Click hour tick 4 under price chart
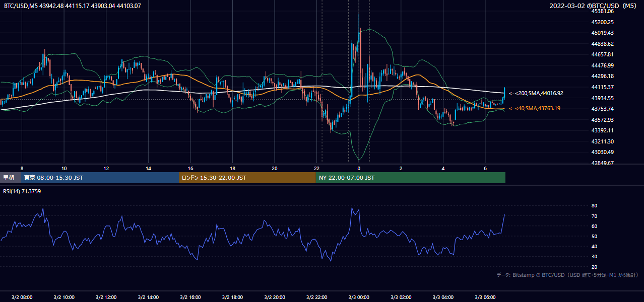This screenshot has height=302, width=644. point(443,168)
